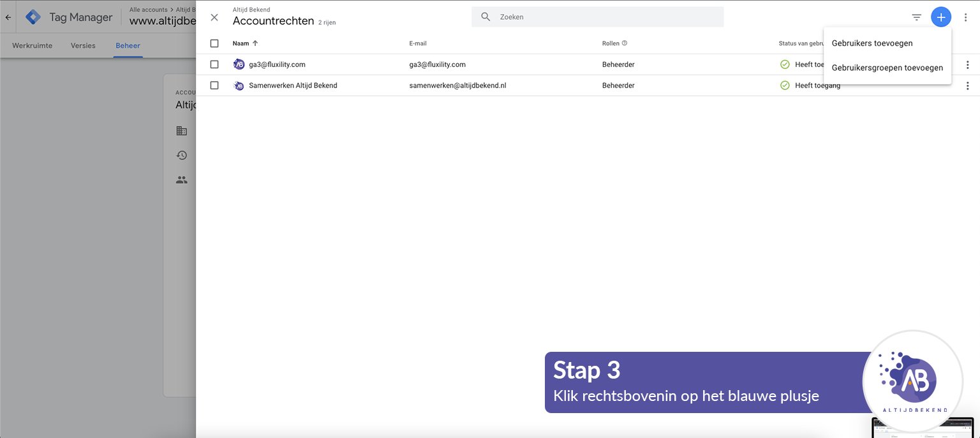Viewport: 980px width, 438px height.
Task: Open the top-right more options menu
Action: tap(965, 17)
